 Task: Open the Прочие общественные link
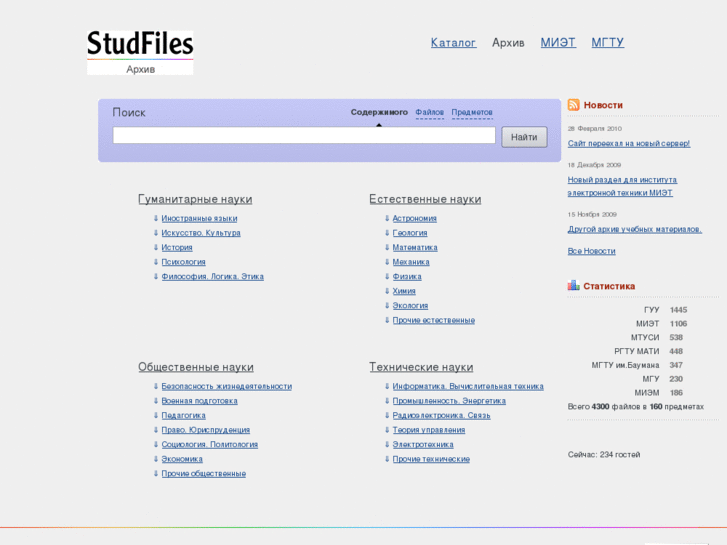[x=204, y=473]
